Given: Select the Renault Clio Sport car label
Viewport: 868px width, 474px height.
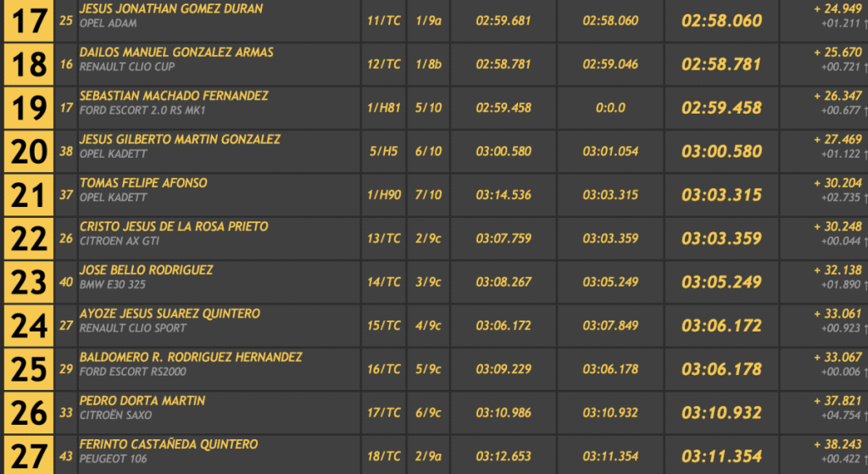Looking at the screenshot, I should tap(133, 328).
